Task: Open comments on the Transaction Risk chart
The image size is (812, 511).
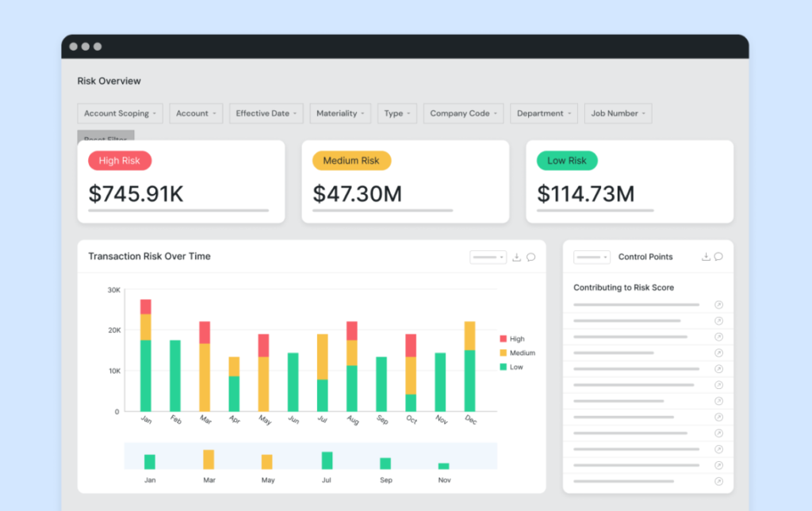Action: (532, 257)
